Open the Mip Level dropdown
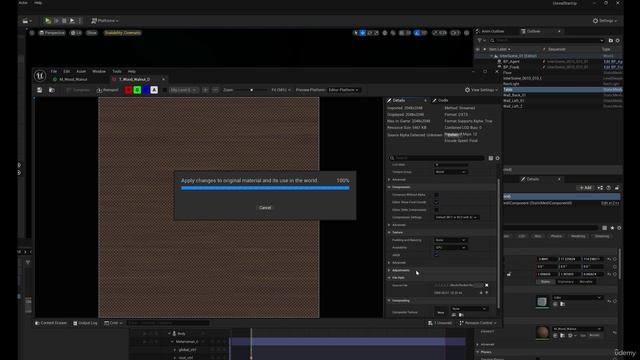 coord(184,90)
